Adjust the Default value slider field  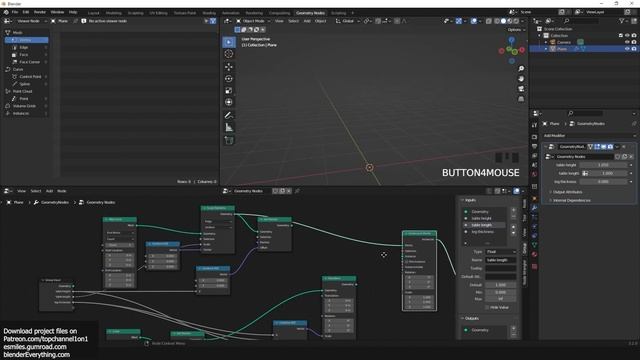(x=501, y=285)
